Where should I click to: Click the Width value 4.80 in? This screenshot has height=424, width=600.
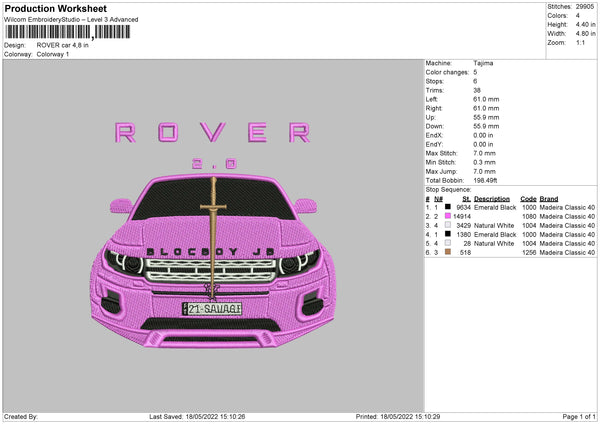[x=585, y=34]
